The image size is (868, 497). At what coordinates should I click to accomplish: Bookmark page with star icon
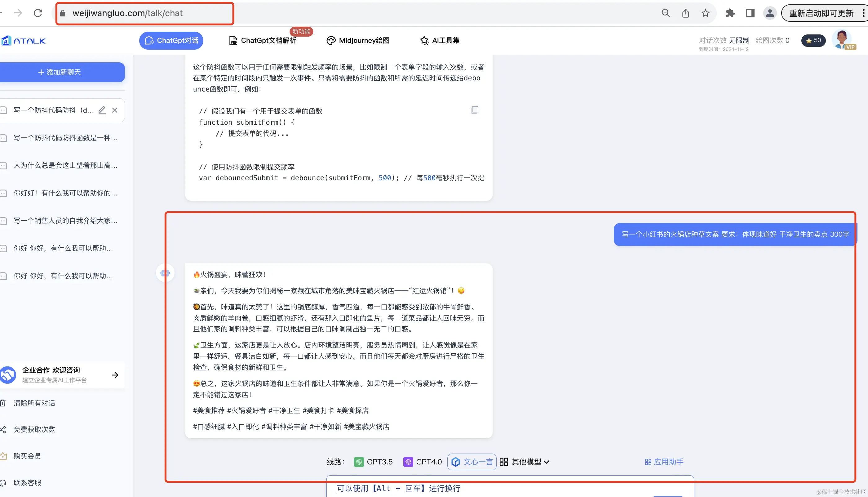[x=705, y=13]
